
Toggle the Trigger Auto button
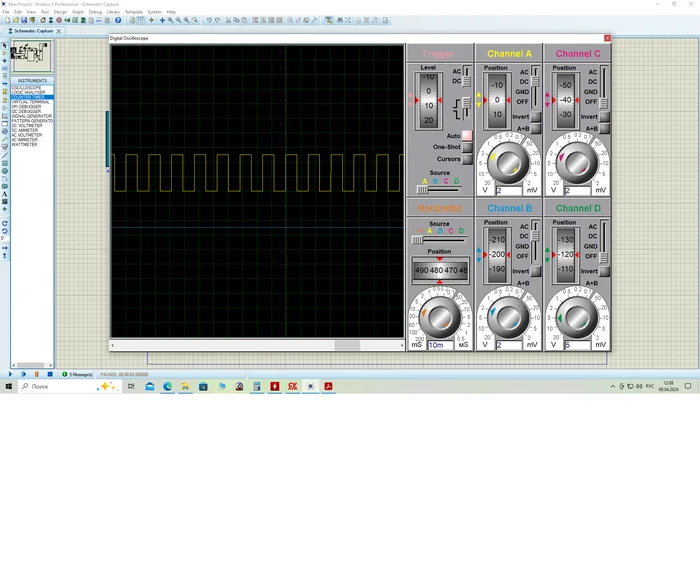(467, 136)
